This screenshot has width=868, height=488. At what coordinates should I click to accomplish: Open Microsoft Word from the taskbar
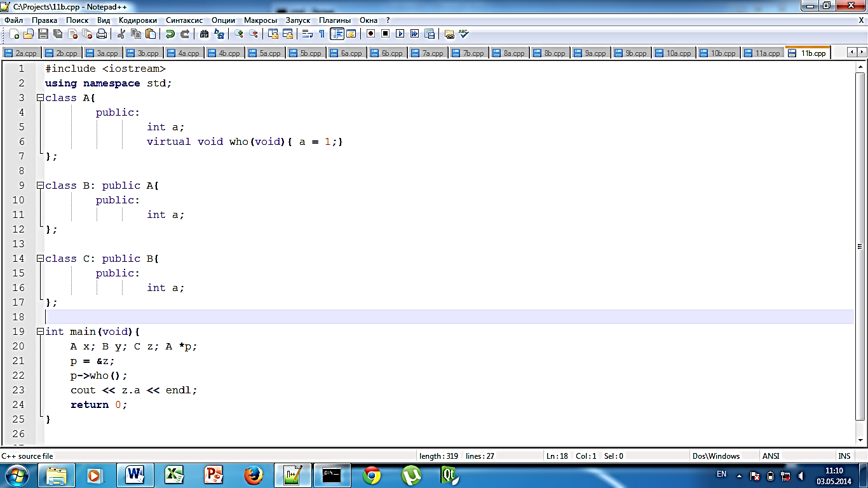[x=135, y=475]
